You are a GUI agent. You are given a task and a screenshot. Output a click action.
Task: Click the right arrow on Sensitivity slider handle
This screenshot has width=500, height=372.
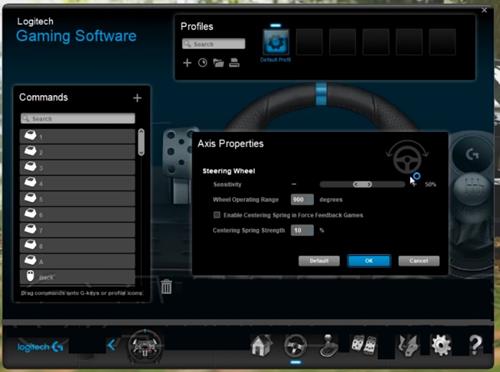click(x=369, y=184)
